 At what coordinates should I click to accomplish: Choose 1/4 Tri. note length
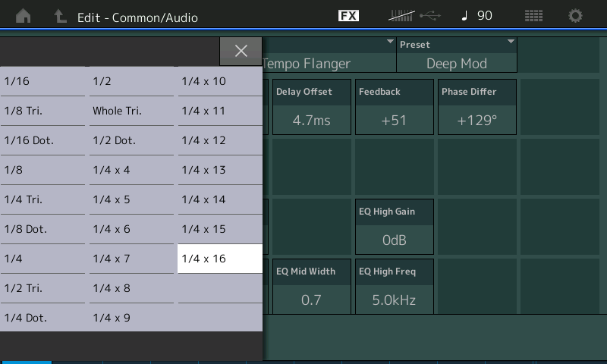coord(42,199)
